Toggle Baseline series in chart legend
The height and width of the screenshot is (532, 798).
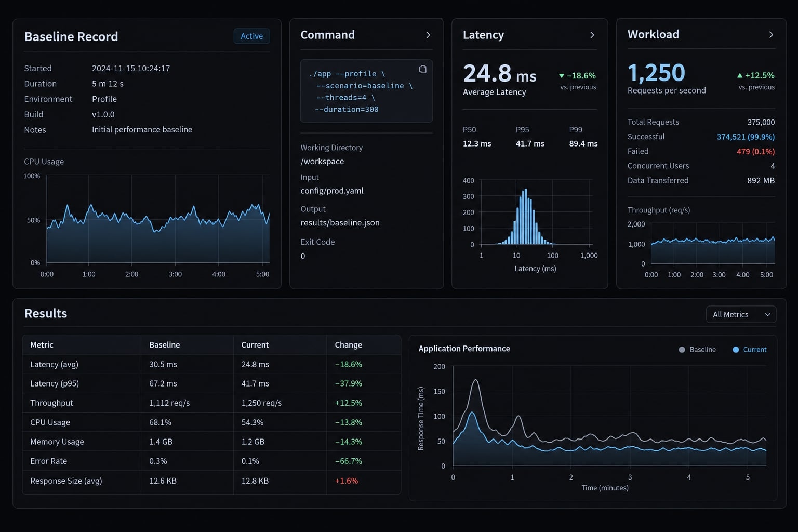697,350
